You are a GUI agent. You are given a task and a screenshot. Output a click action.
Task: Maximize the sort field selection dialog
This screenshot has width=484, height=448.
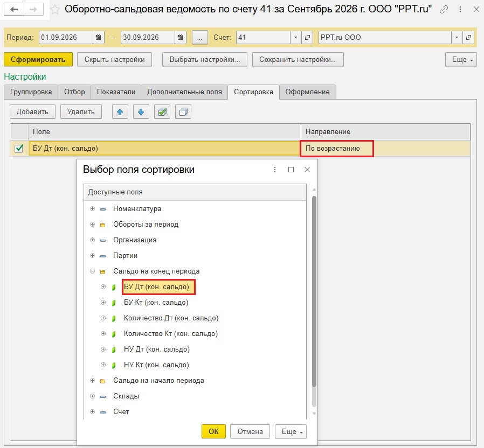click(291, 170)
